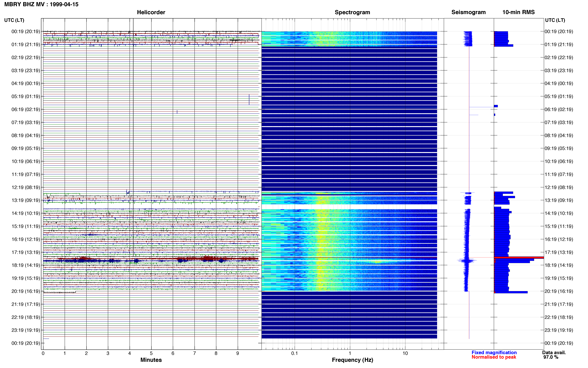Click Helicorder time label "12:19 (08:19)"

coord(26,187)
